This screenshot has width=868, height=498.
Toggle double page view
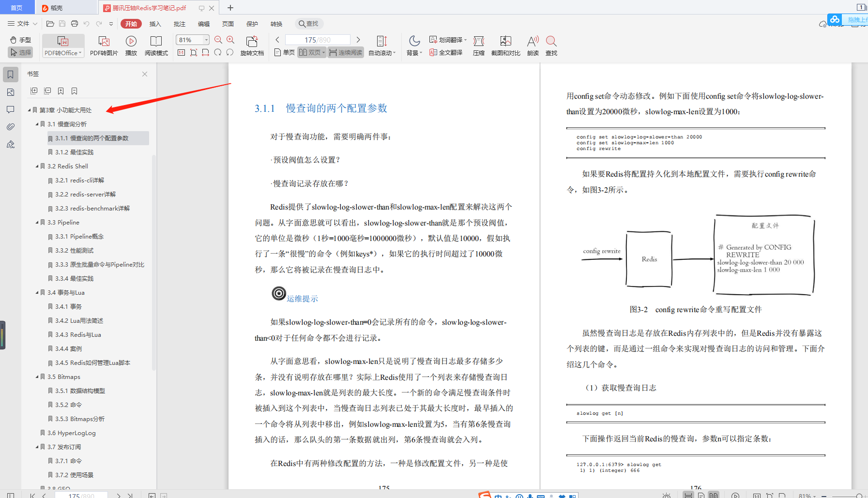[312, 52]
